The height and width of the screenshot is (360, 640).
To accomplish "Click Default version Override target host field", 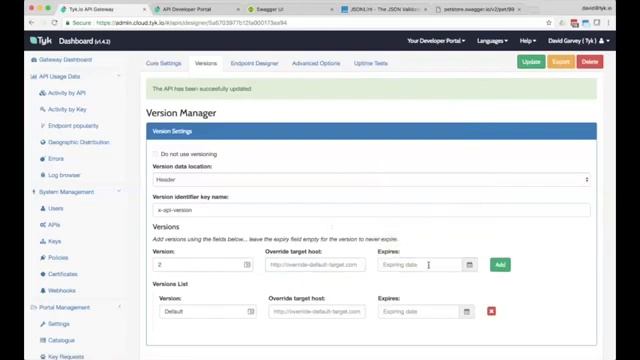I will point(317,311).
